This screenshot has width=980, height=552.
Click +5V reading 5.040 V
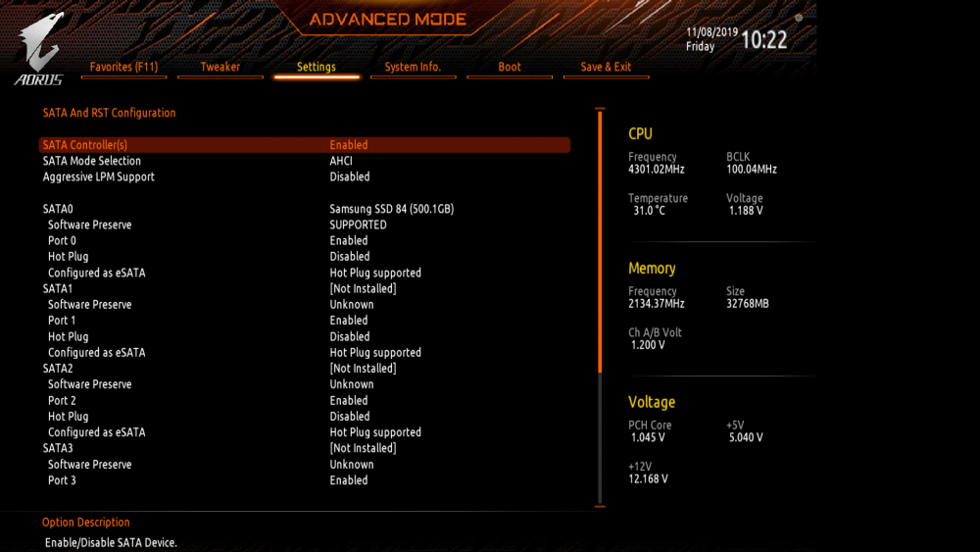746,437
